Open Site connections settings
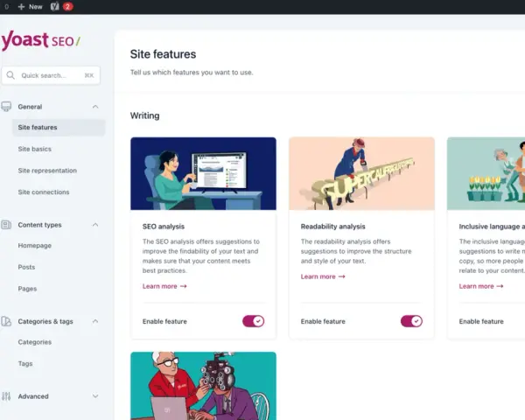Image resolution: width=525 pixels, height=420 pixels. click(44, 192)
